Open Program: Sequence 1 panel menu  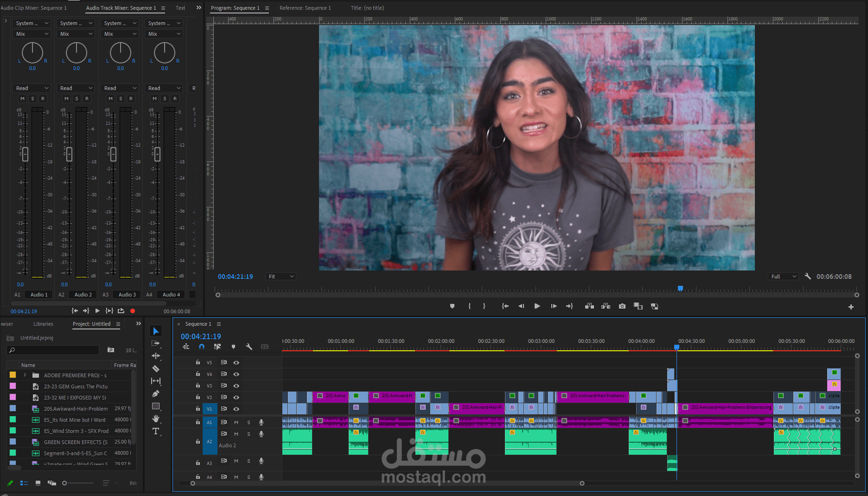[267, 8]
